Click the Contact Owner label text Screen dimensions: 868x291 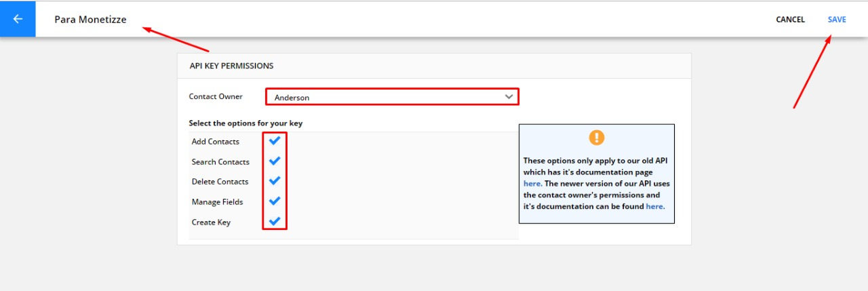pos(216,97)
